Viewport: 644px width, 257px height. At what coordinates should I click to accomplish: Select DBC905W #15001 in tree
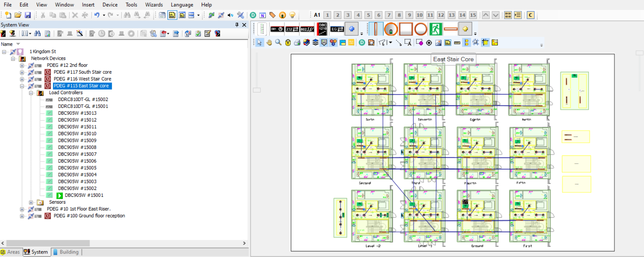(x=84, y=195)
